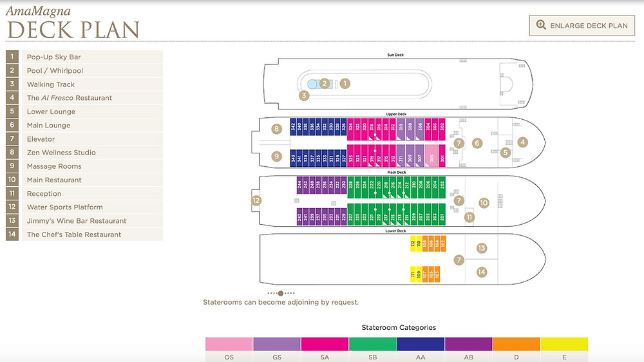
Task: Select the Zen Wellness Studio legend row
Action: point(84,153)
